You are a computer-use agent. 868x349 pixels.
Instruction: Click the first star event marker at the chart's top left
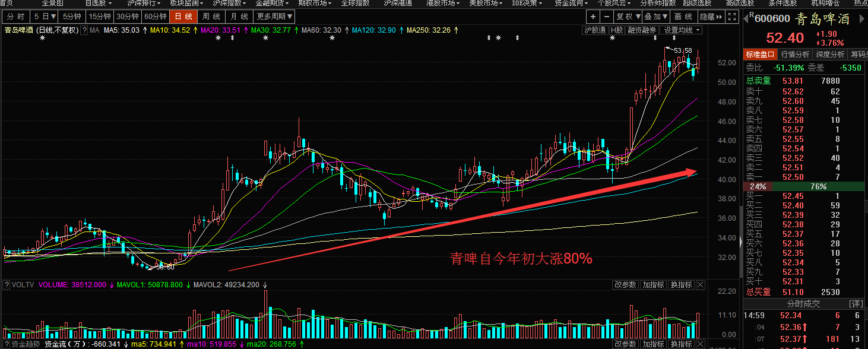(x=42, y=38)
